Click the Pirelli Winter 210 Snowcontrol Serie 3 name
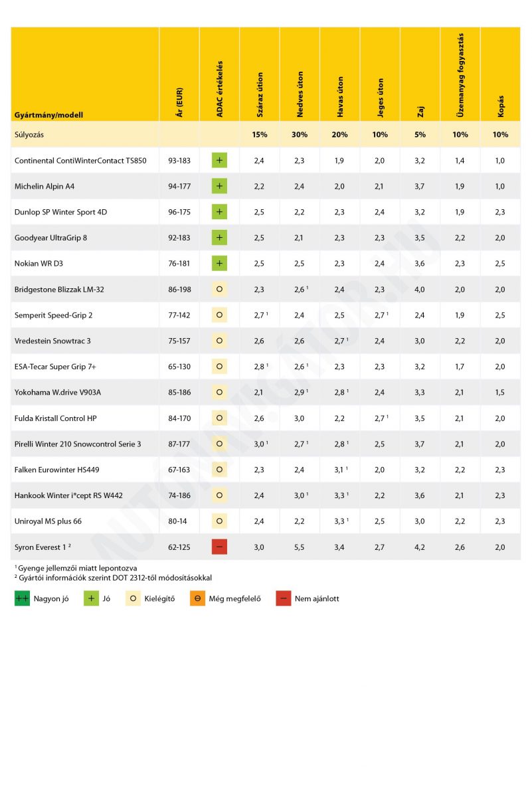 (78, 444)
